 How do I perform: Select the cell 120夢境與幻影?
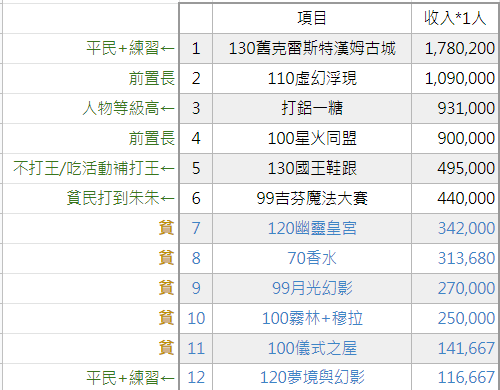312,377
